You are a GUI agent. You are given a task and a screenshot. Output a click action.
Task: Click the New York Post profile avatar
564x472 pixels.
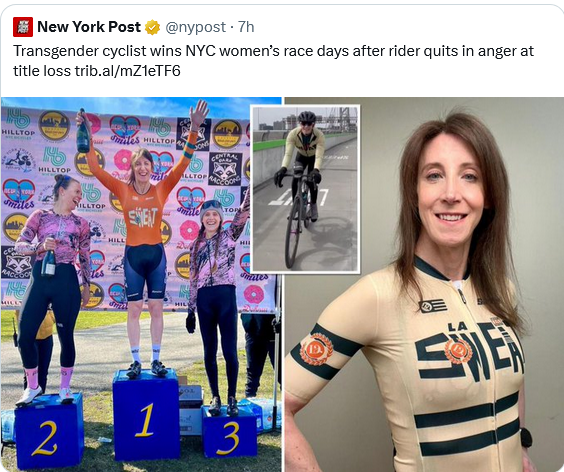point(23,27)
